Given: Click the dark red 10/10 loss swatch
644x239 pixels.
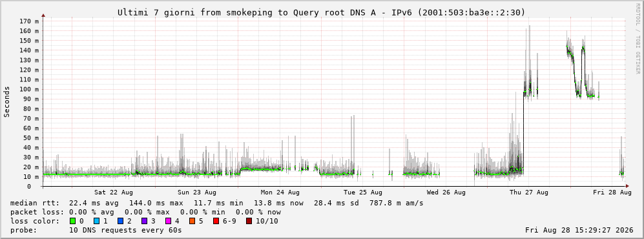Looking at the screenshot, I should coord(249,222).
